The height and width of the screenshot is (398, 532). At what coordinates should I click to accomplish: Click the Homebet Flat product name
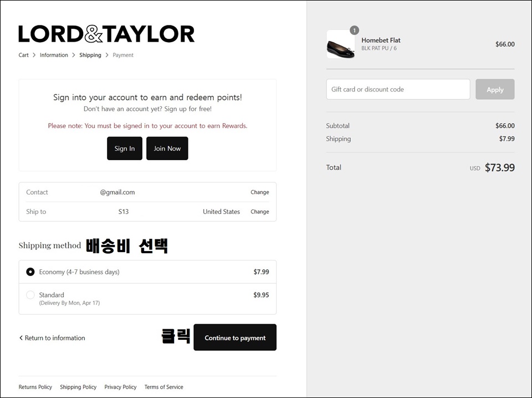381,40
